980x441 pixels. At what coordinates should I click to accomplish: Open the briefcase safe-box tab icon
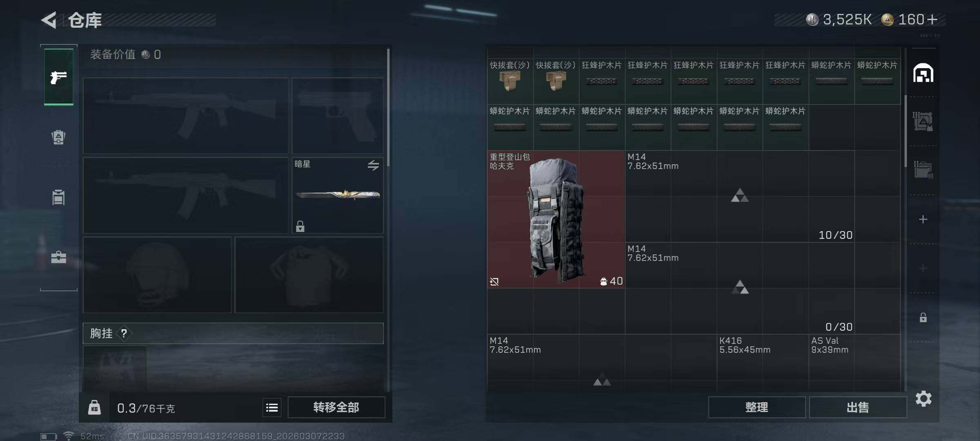coord(58,257)
